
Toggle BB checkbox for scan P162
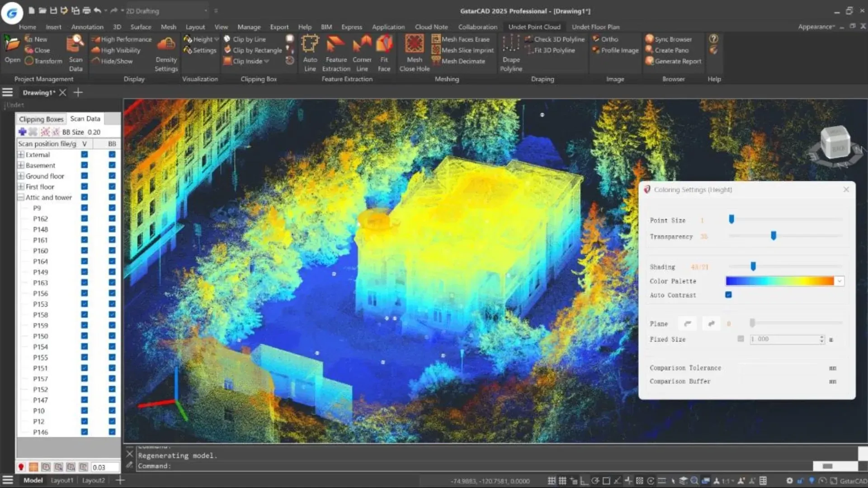pos(112,218)
